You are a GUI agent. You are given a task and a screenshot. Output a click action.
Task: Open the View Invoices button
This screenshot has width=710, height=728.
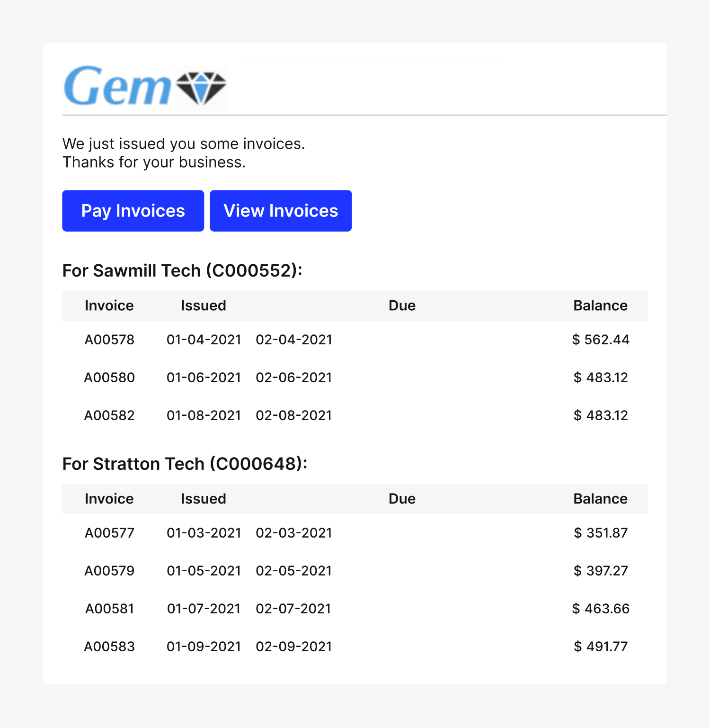281,211
